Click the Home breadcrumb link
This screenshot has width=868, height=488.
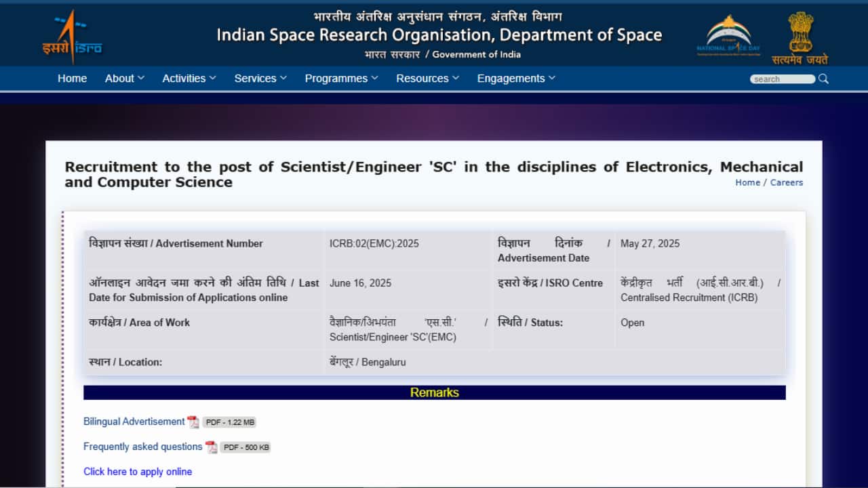pos(747,182)
